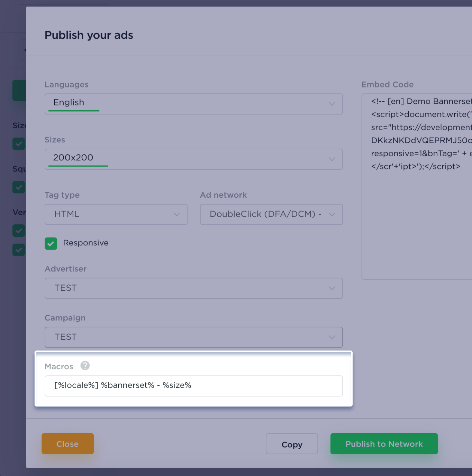Toggle the Responsive checkbox
Viewport: 472px width, 476px height.
[51, 243]
